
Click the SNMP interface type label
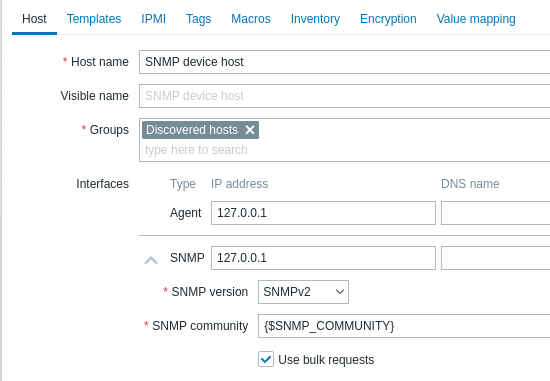tap(187, 258)
